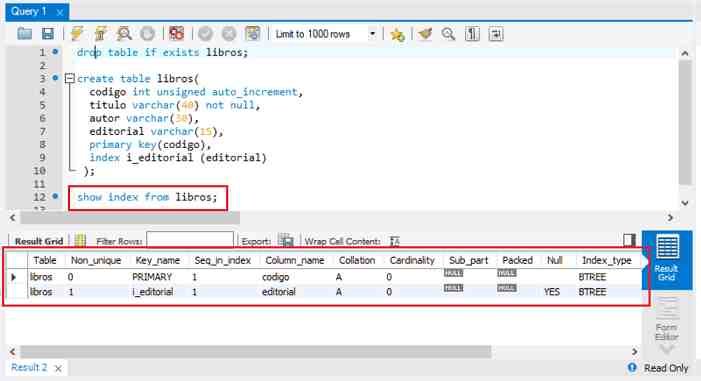
Task: Rollback transaction cross icon
Action: pos(229,34)
